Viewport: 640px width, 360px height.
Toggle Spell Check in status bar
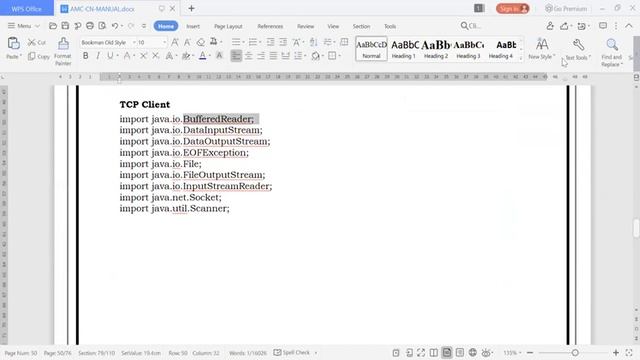tap(292, 352)
